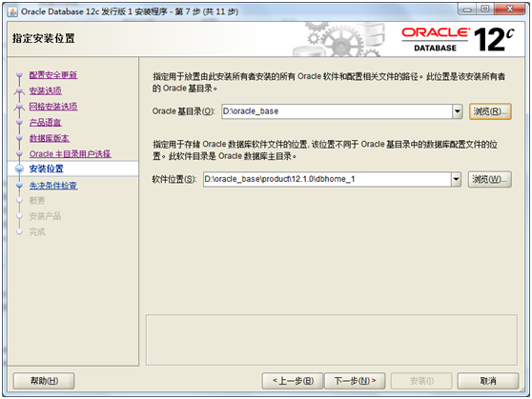Click the 软件位置 path field
532x399 pixels.
327,179
